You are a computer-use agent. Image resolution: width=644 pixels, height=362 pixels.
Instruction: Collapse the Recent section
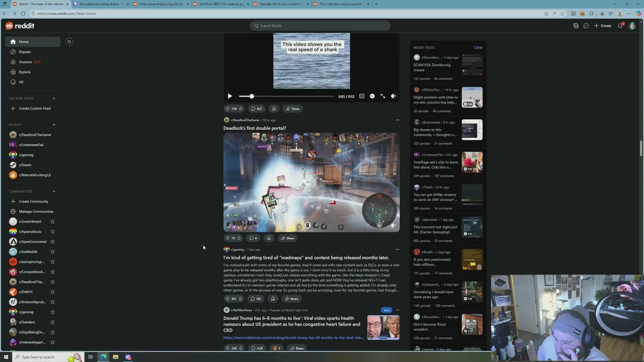coord(54,125)
